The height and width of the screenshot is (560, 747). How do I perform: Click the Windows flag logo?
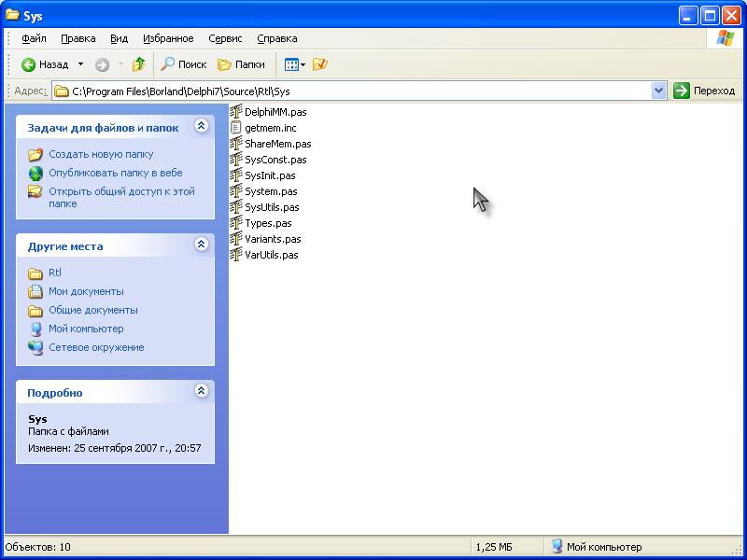click(x=725, y=38)
